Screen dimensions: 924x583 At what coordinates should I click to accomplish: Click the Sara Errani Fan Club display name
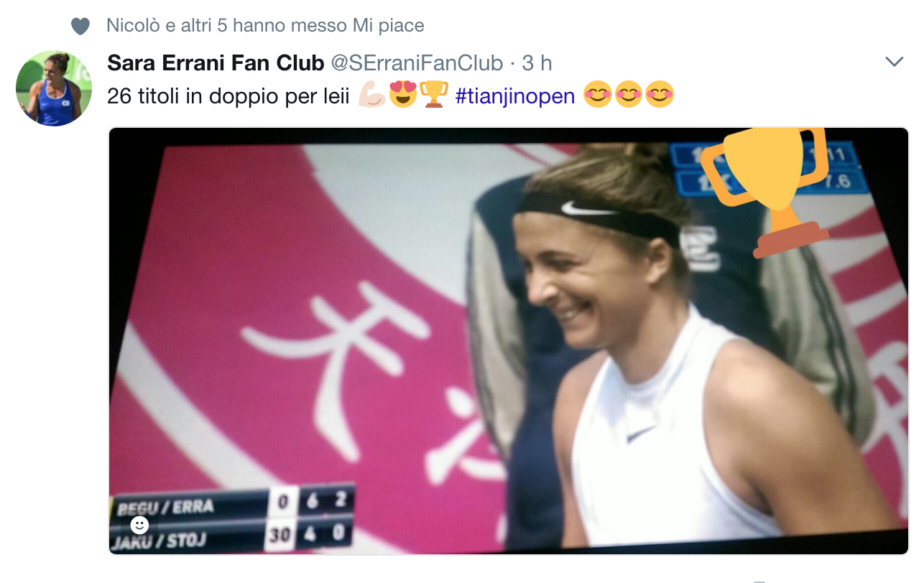click(216, 63)
